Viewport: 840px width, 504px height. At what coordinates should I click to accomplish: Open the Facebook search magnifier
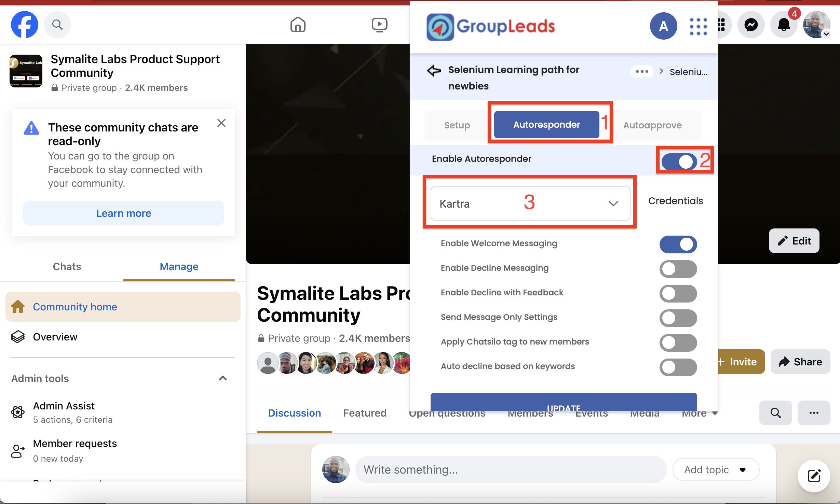point(57,25)
